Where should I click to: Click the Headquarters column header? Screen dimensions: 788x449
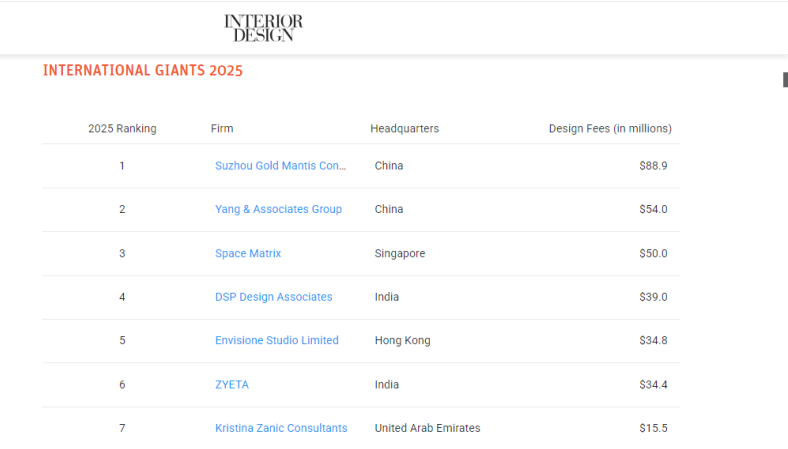click(x=405, y=129)
